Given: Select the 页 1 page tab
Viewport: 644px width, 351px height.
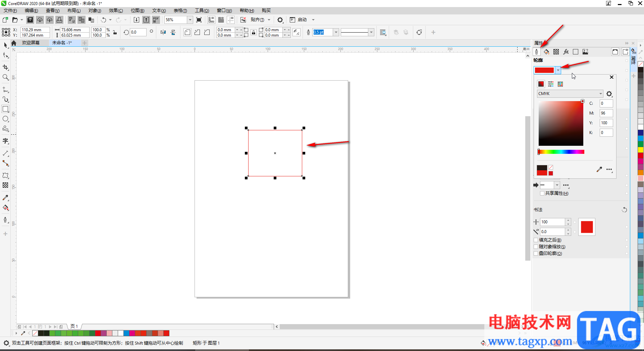Looking at the screenshot, I should click(74, 326).
